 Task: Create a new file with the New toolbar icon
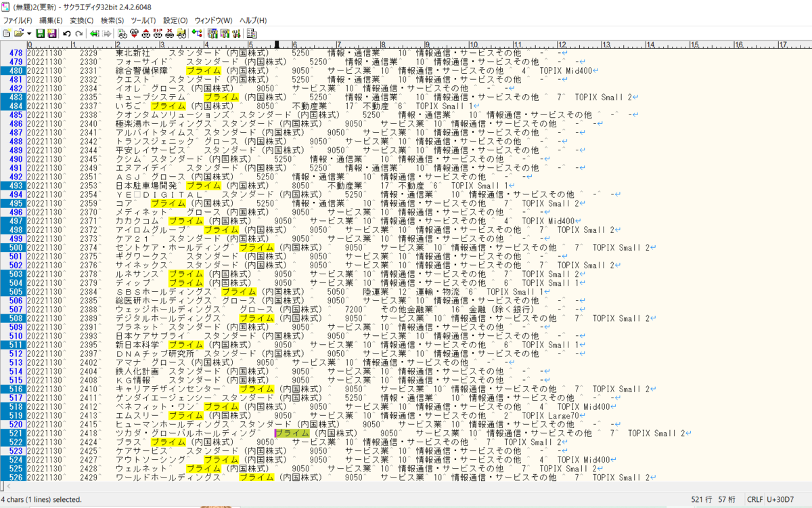(x=7, y=33)
